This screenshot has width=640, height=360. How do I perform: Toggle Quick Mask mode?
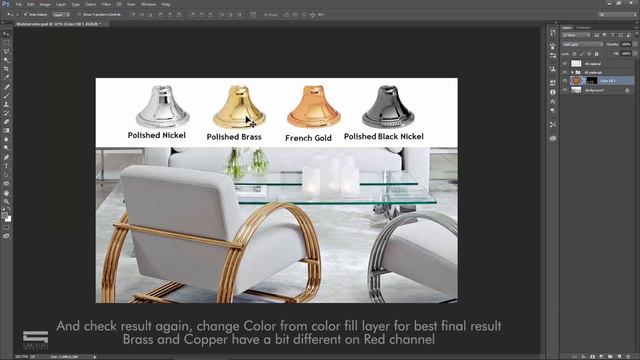coord(6,227)
